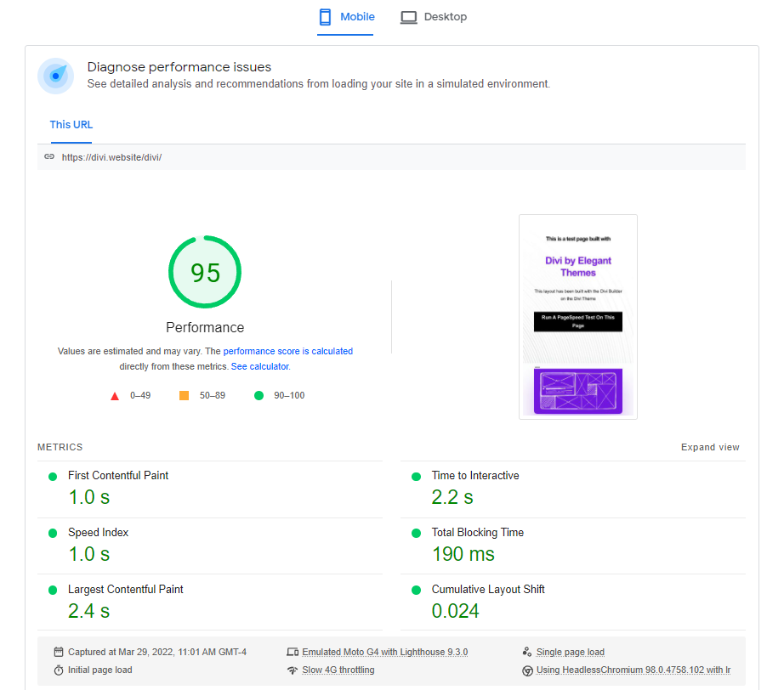Click the green circle 90–100 legend icon
Image resolution: width=784 pixels, height=690 pixels.
coord(258,396)
